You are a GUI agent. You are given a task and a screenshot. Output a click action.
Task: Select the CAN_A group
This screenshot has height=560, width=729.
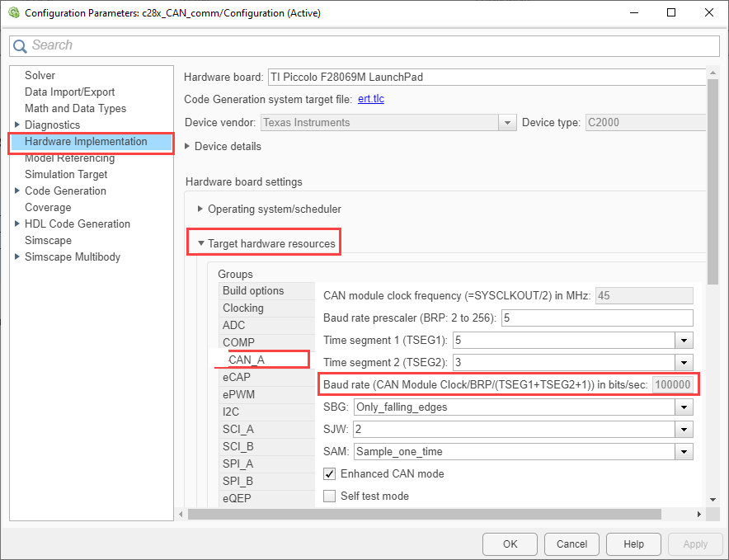(247, 359)
